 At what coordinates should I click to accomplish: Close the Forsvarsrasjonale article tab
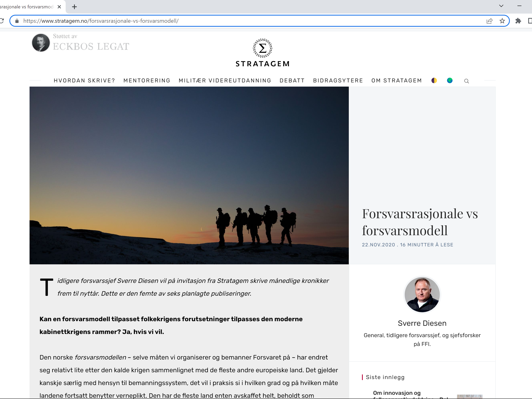pyautogui.click(x=59, y=7)
